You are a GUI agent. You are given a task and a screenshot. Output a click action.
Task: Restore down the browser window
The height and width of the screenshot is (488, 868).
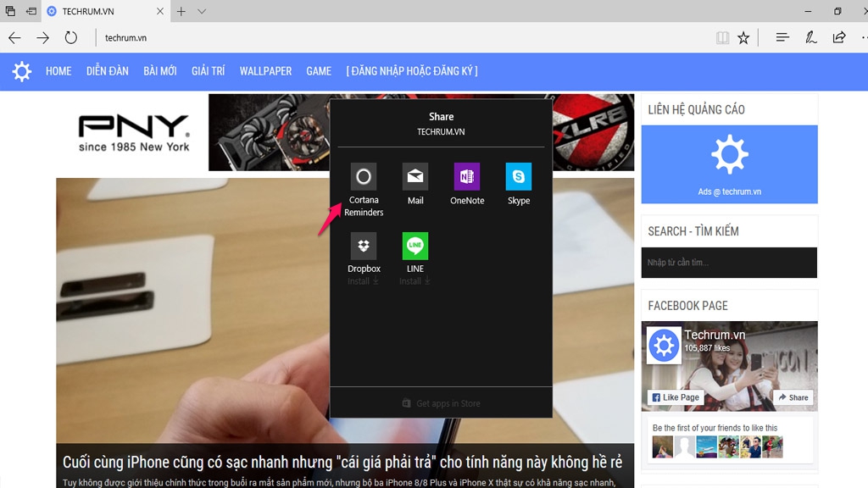coord(837,11)
